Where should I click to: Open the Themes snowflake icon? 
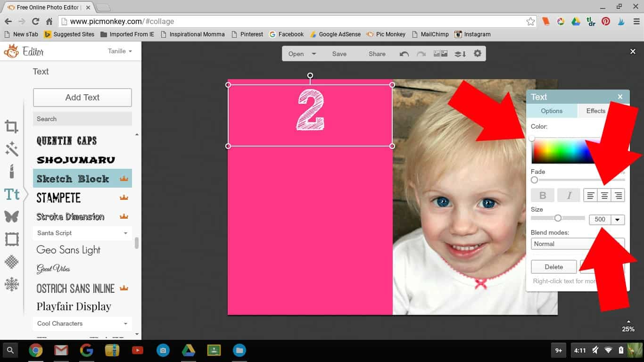coord(11,284)
